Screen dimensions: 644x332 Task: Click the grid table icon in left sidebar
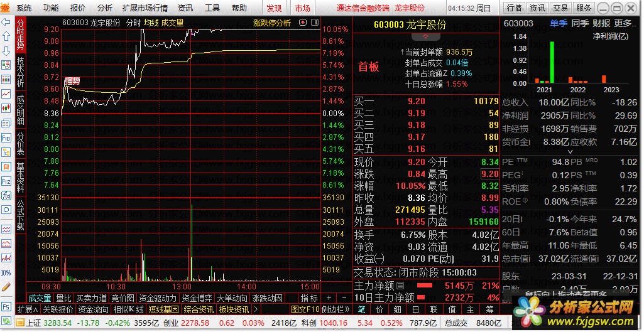pyautogui.click(x=6, y=80)
